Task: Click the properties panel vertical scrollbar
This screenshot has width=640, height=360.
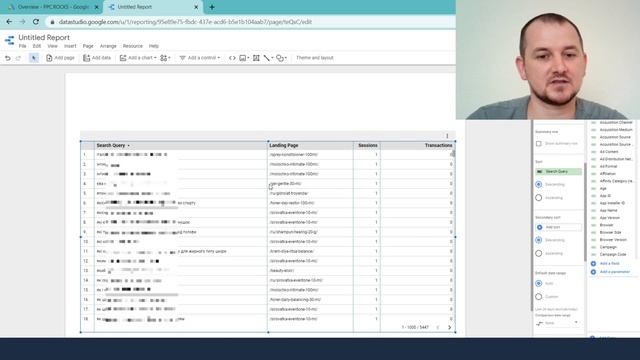Action: tap(585, 212)
